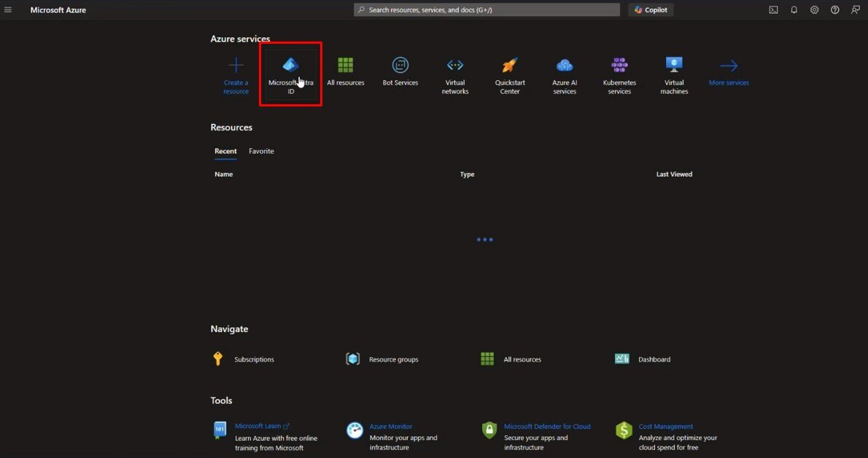Click the Resources section heading
868x458 pixels.
(231, 128)
